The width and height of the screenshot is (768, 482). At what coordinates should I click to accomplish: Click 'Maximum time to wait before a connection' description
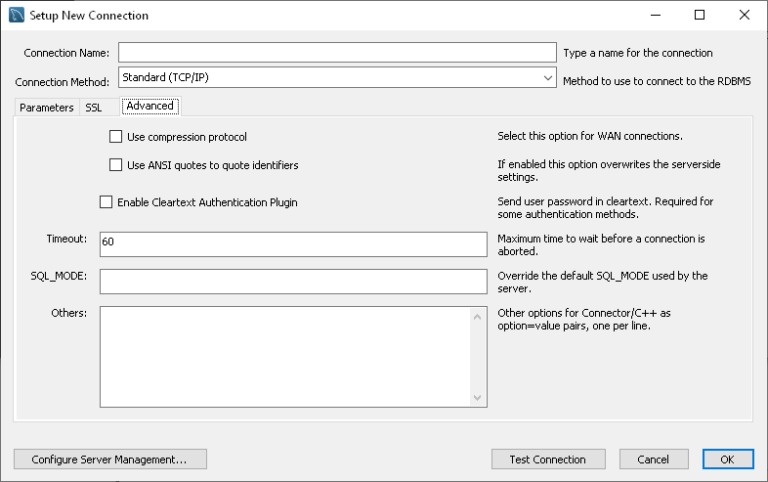coord(601,245)
